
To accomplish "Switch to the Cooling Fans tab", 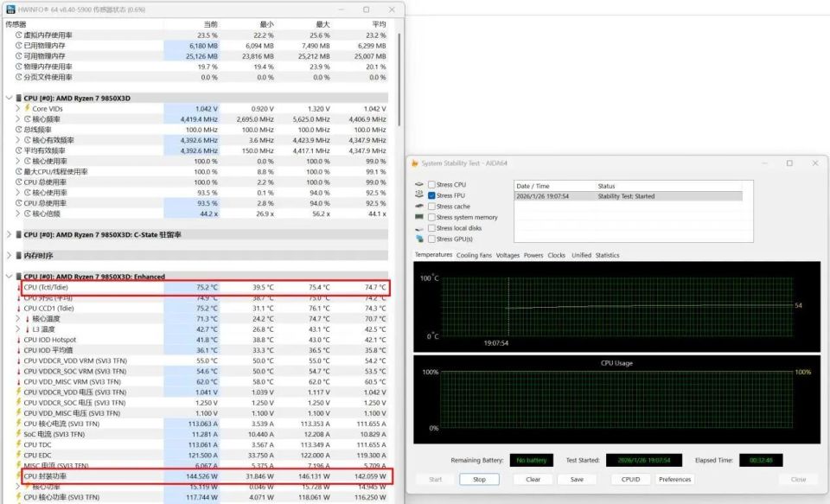I will click(x=474, y=255).
